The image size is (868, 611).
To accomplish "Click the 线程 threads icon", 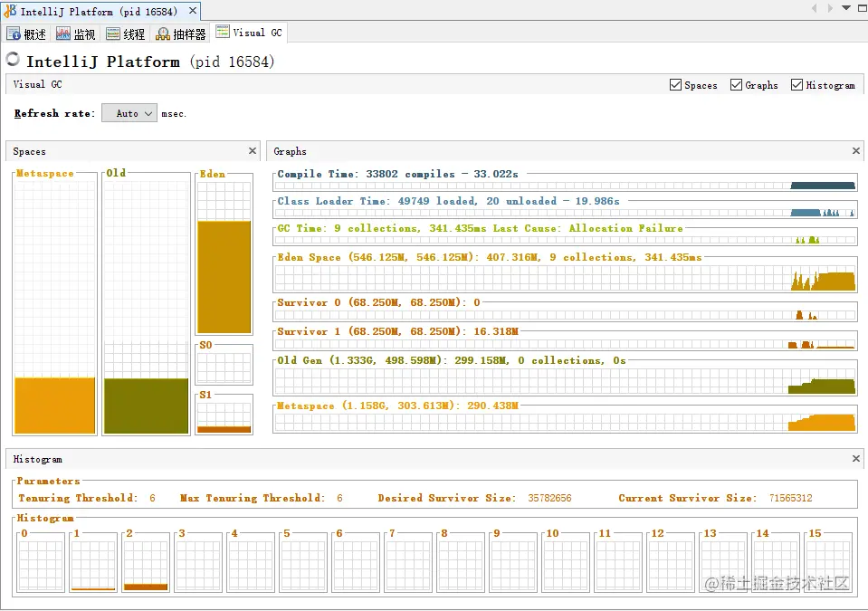I will [x=113, y=33].
